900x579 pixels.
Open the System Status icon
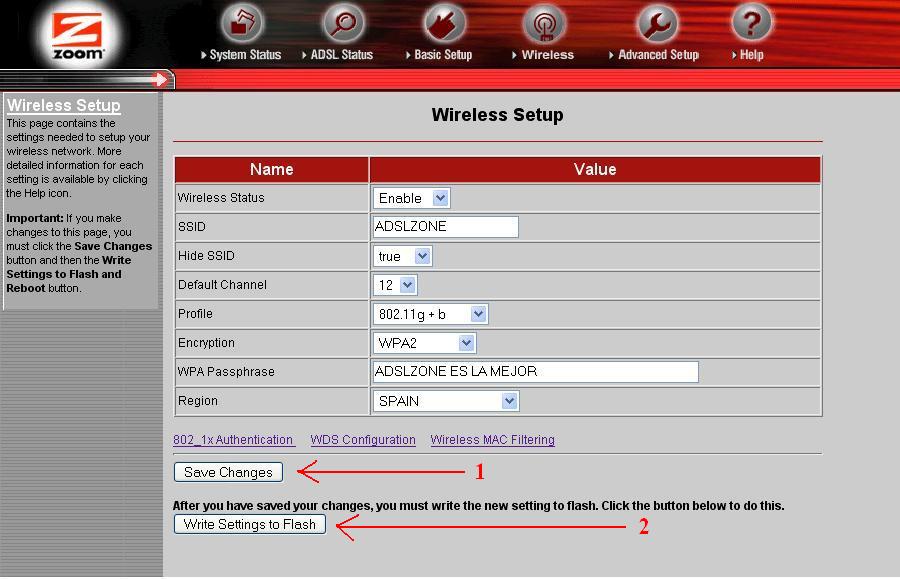242,23
